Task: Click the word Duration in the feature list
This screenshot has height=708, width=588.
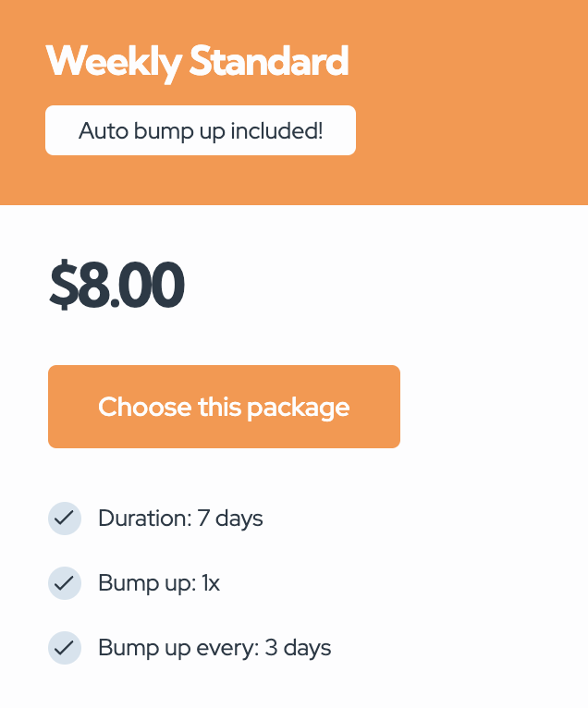Action: coord(143,519)
